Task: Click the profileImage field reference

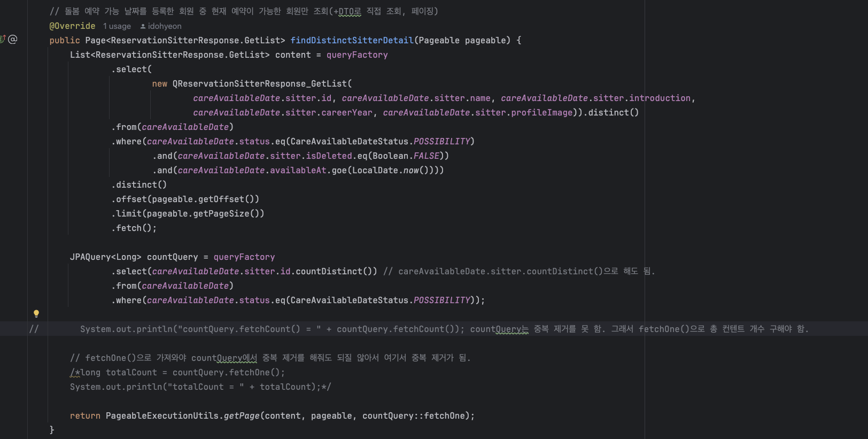Action: [x=541, y=113]
